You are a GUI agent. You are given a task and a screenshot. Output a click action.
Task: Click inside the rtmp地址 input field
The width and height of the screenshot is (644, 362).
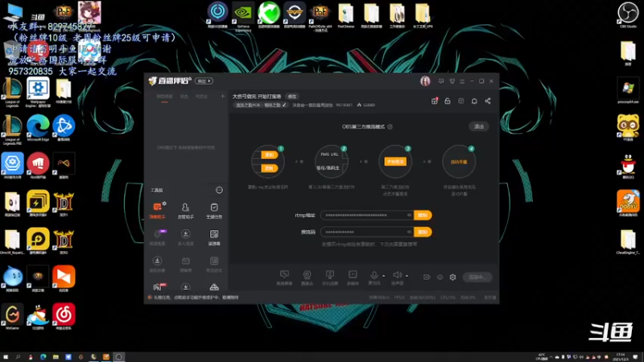(x=367, y=215)
